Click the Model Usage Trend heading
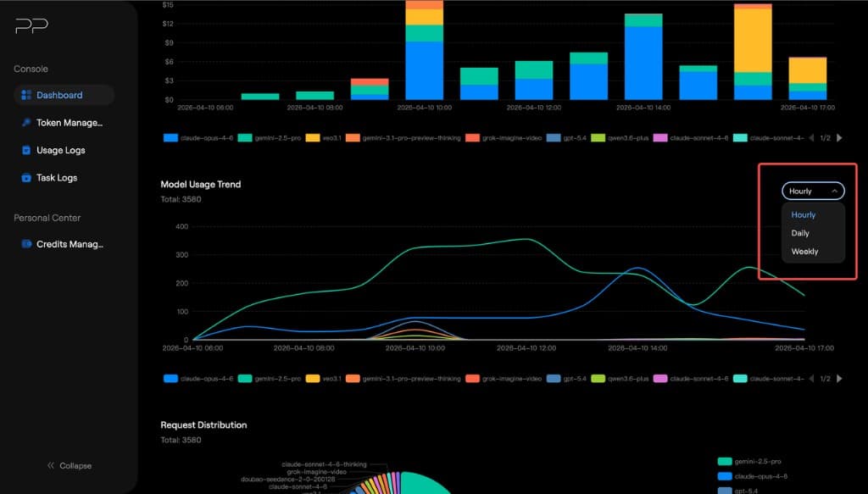This screenshot has height=494, width=868. 200,184
